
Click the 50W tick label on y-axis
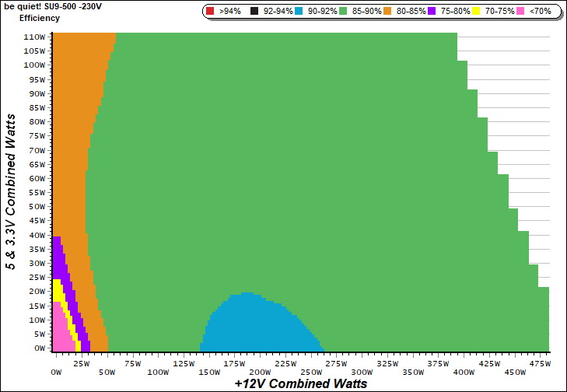pos(36,207)
